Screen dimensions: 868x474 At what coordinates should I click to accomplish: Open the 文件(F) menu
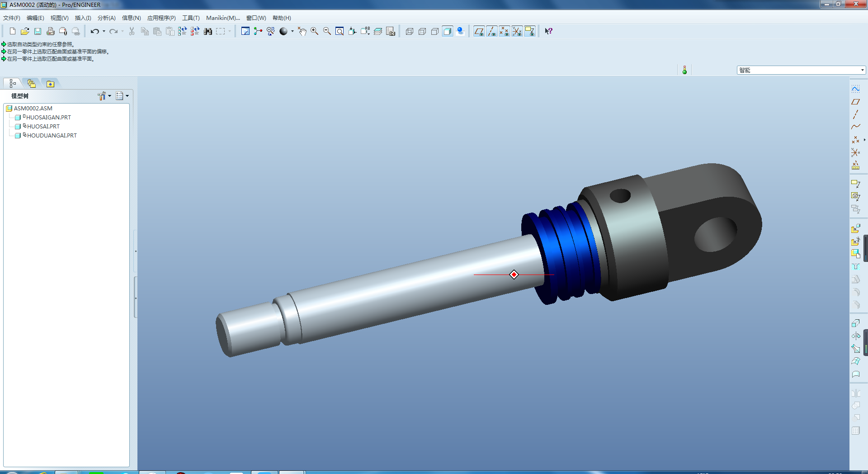(12, 18)
